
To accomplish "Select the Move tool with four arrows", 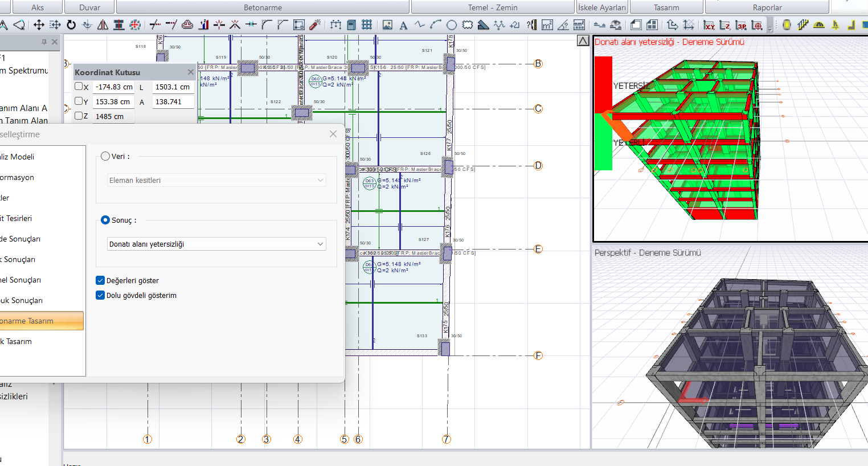I will pos(39,25).
